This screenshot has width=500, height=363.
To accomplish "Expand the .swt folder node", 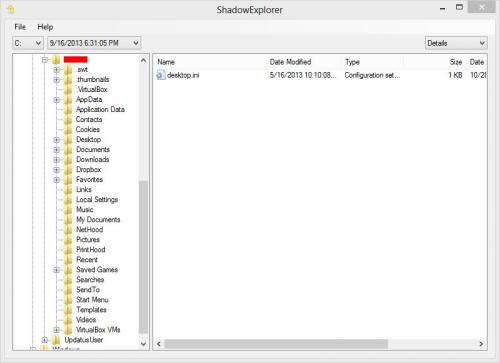I will pyautogui.click(x=57, y=70).
